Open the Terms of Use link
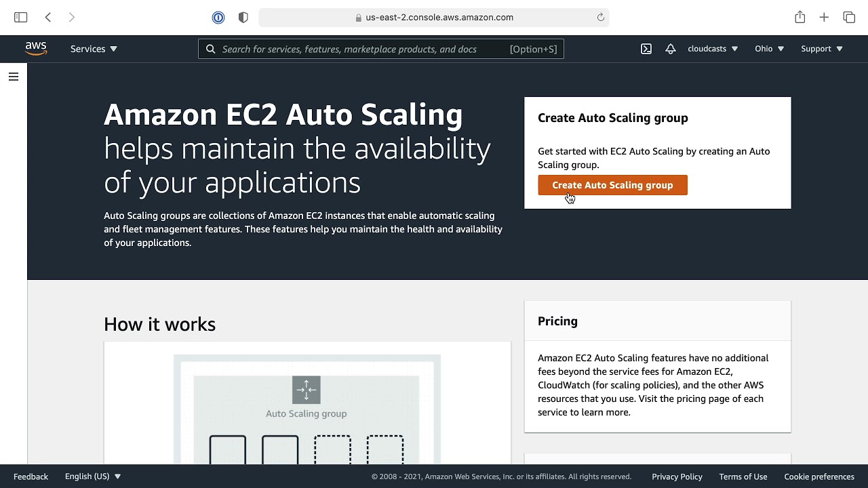Image resolution: width=868 pixels, height=488 pixels. point(743,476)
